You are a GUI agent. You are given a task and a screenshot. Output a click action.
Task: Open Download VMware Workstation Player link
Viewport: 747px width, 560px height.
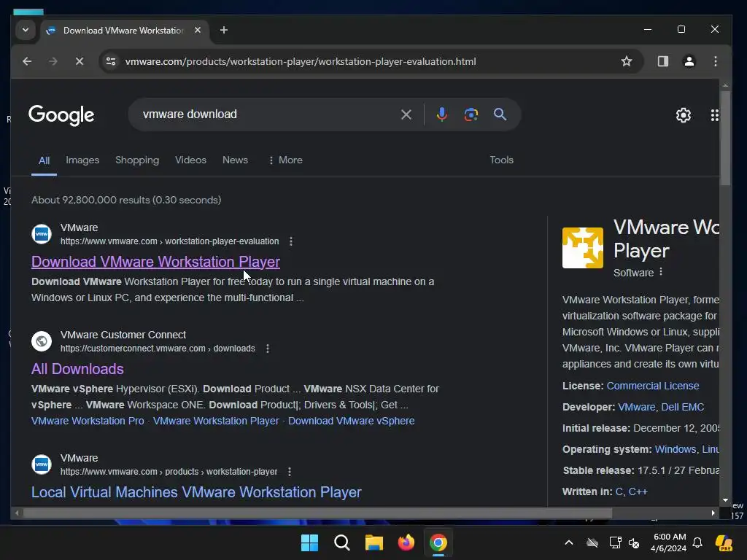click(x=155, y=262)
